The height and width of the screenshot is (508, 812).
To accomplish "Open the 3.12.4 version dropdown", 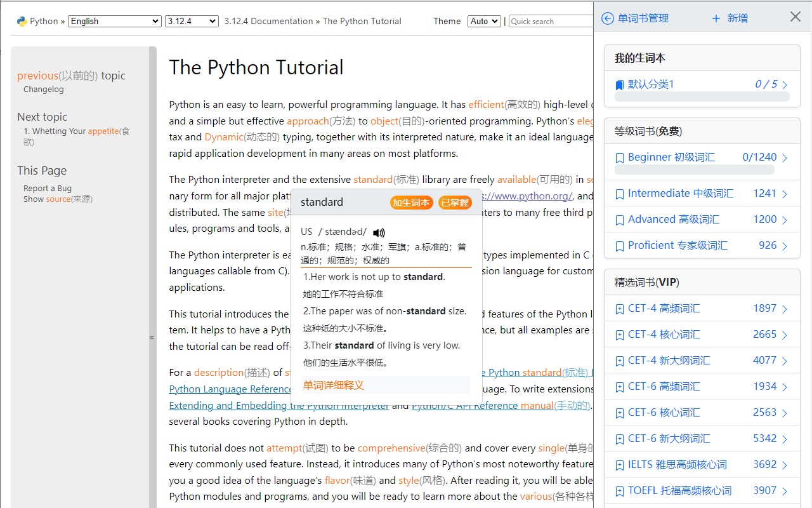I will coord(192,21).
